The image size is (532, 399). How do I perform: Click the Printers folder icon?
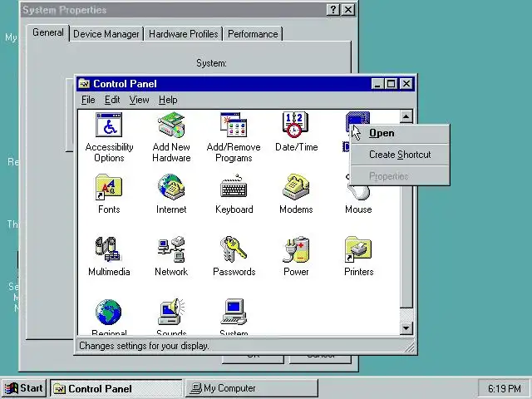(358, 249)
